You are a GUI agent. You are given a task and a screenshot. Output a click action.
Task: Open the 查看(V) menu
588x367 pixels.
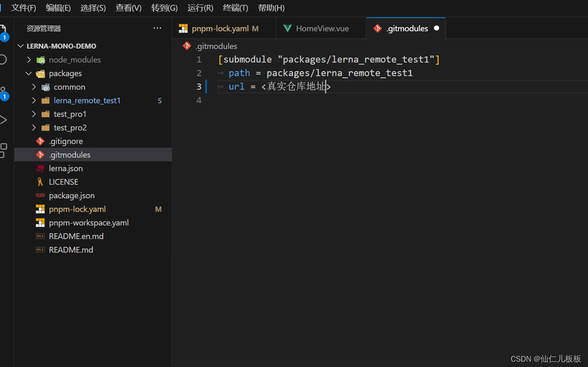coord(129,8)
